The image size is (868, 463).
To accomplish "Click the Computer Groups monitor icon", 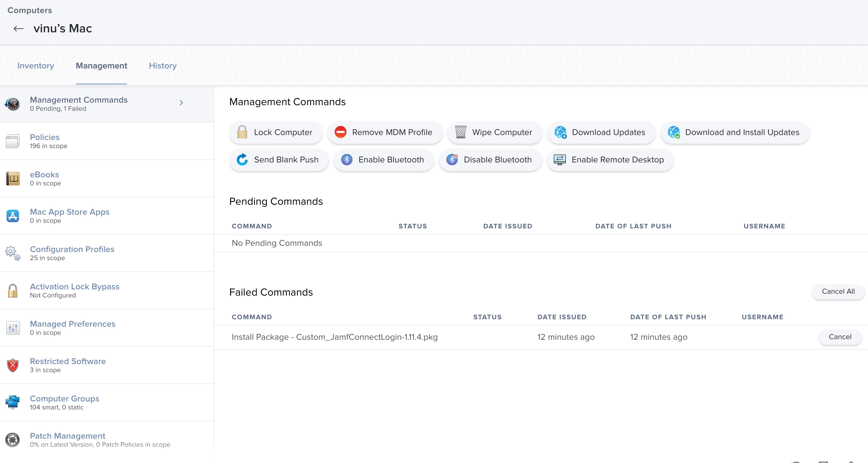I will tap(13, 402).
